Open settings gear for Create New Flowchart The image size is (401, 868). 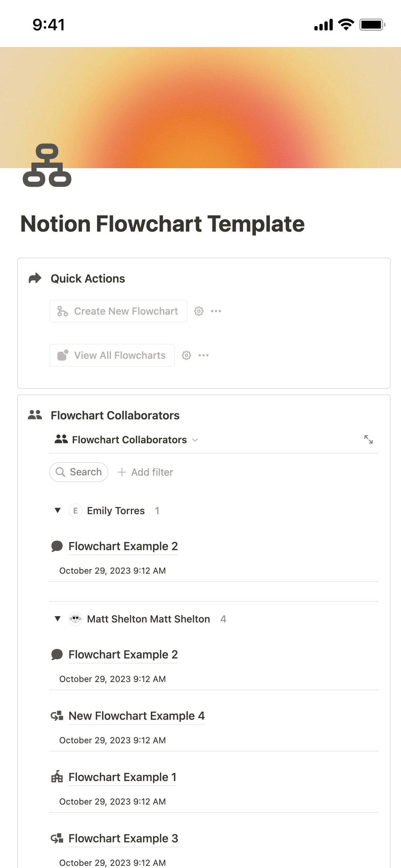(199, 311)
